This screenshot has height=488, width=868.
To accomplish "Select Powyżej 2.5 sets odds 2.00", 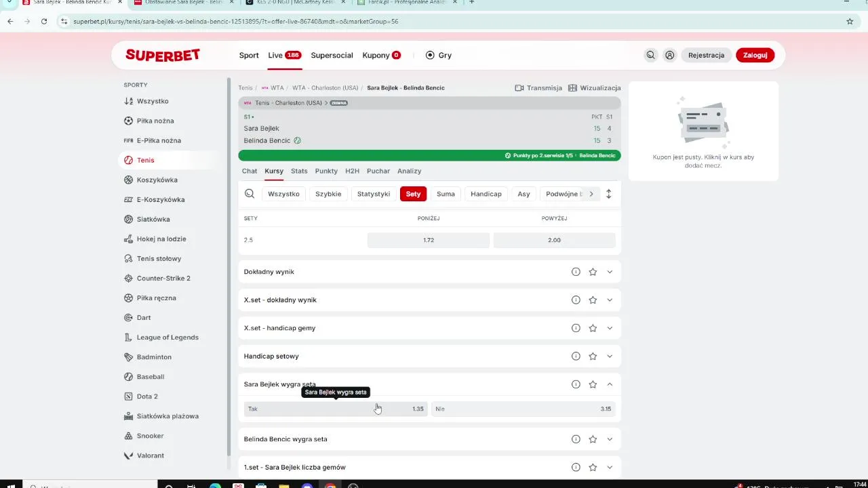I will click(x=554, y=240).
